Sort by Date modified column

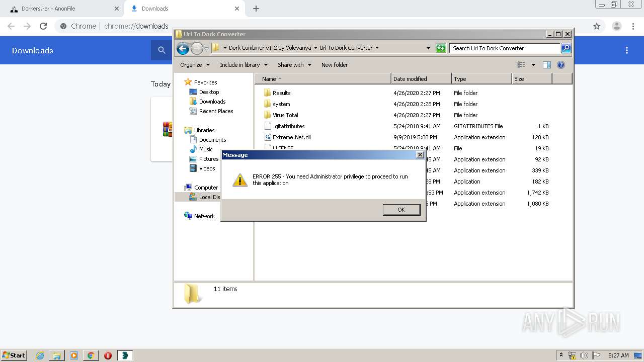421,79
